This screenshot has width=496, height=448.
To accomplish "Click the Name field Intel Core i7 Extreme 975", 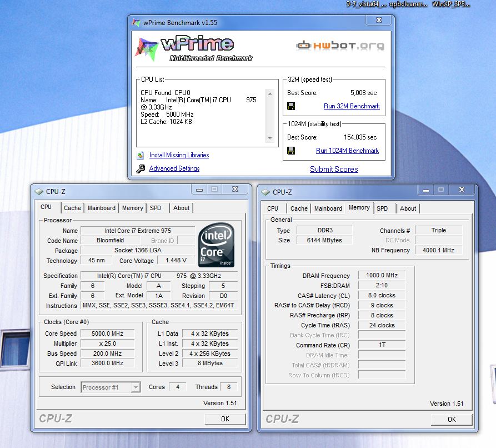I will tap(138, 231).
